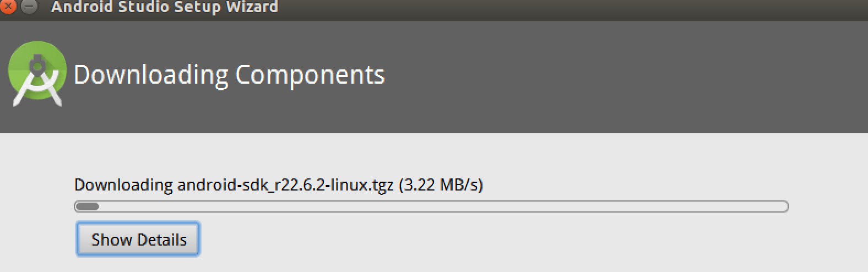Click the word 'Downloading' in the status line
This screenshot has width=868, height=272.
tap(123, 185)
